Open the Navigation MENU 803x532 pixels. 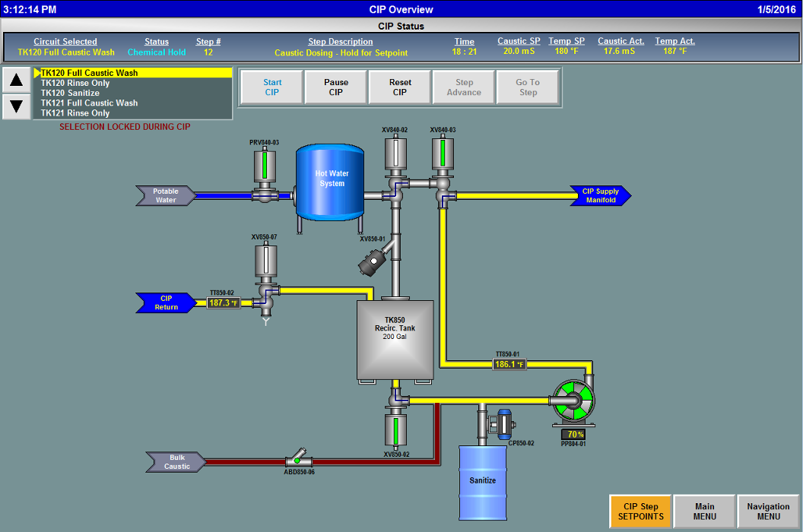click(x=768, y=511)
